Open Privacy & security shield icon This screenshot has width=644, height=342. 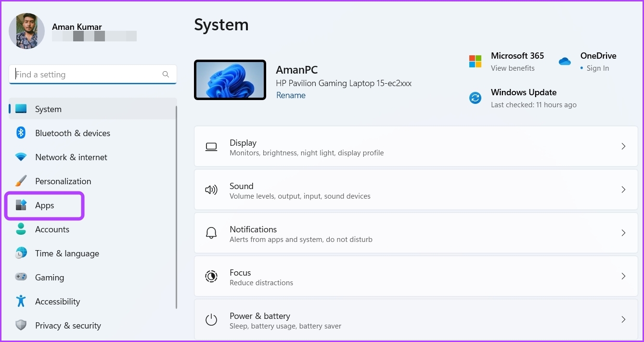[21, 325]
